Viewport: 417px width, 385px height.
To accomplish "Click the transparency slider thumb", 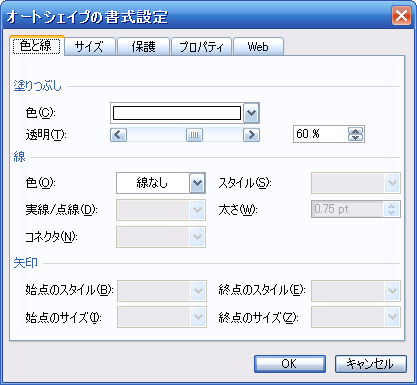I will [x=194, y=135].
